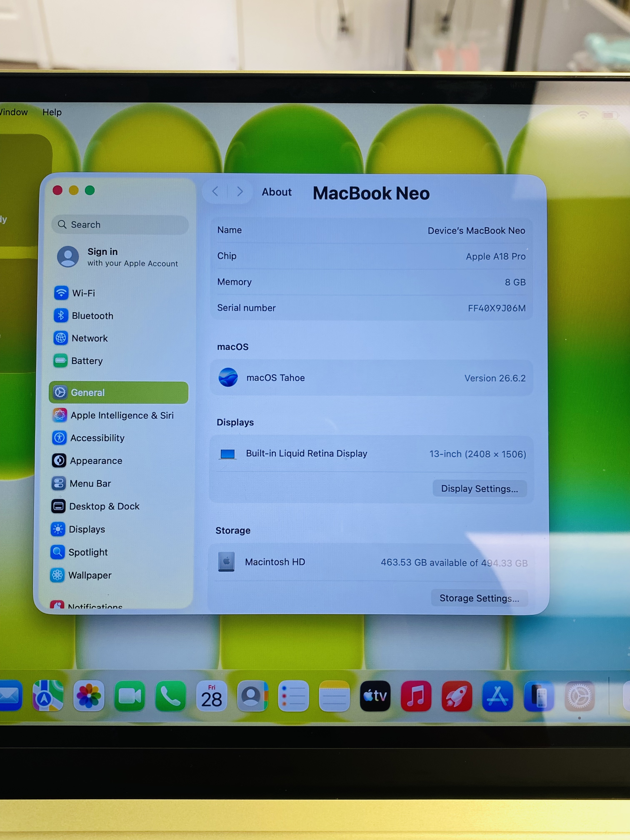Sign in with your Apple Account
The image size is (630, 840).
click(x=119, y=257)
